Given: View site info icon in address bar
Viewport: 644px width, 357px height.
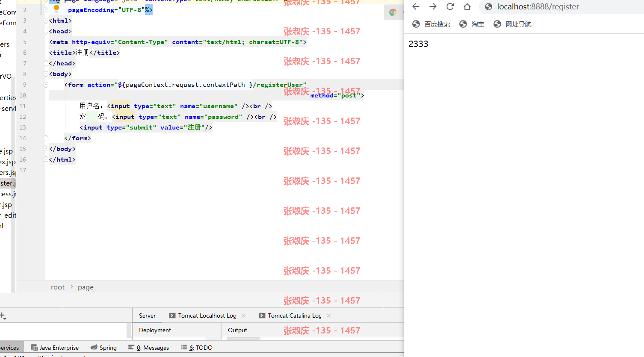Looking at the screenshot, I should [488, 6].
